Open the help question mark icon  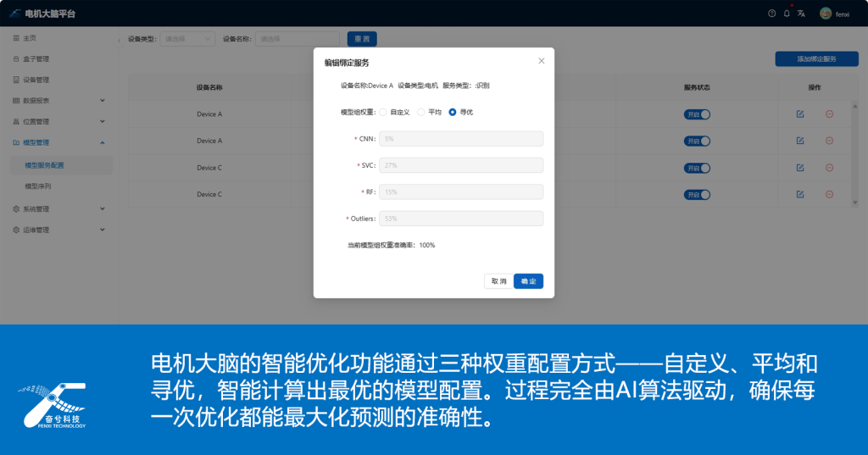pyautogui.click(x=771, y=14)
